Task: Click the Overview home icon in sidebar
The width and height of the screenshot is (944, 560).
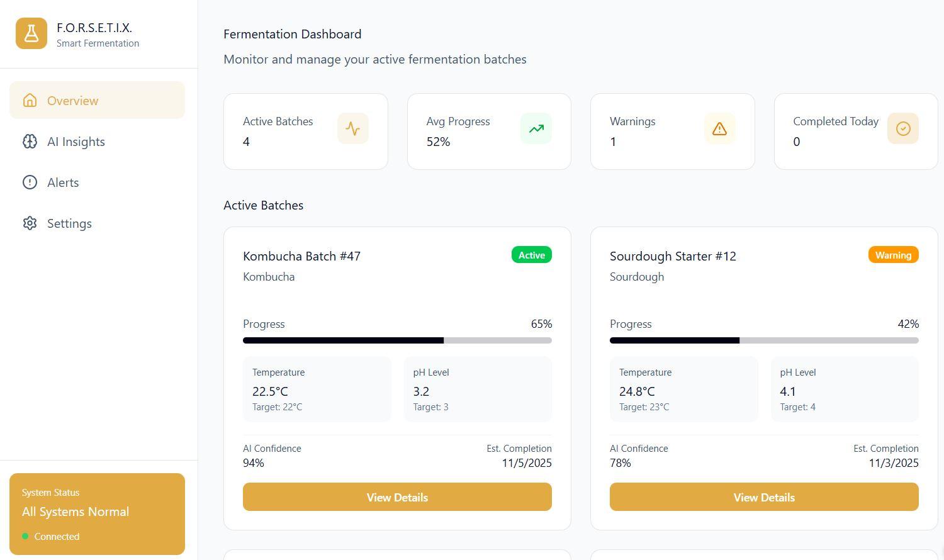Action: point(30,100)
